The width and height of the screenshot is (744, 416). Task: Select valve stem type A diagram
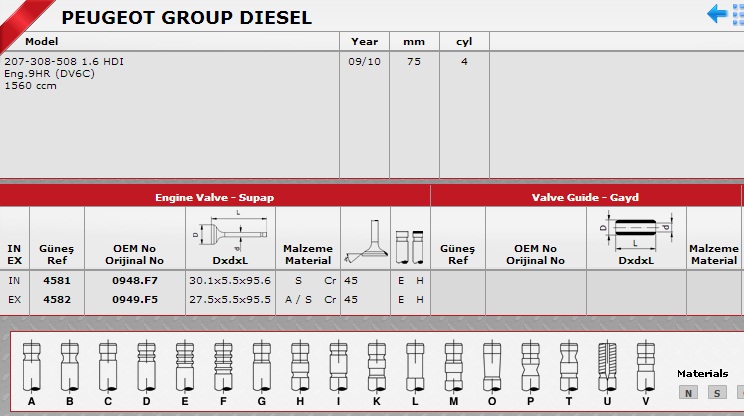(x=32, y=367)
